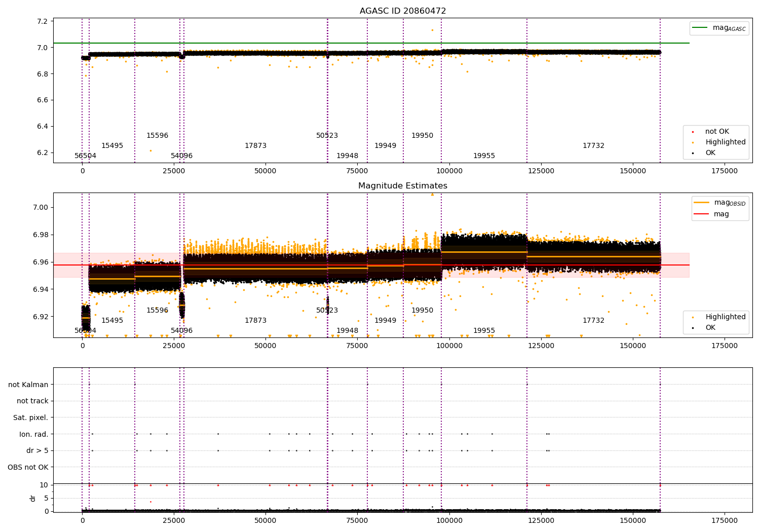Click obsid label 19949 in top plot
This screenshot has width=760, height=532.
pyautogui.click(x=385, y=146)
